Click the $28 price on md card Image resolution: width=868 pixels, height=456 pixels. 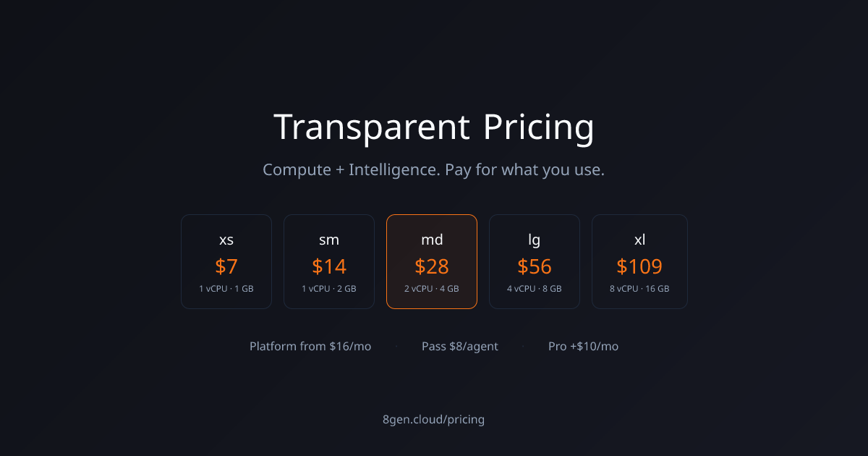point(432,266)
